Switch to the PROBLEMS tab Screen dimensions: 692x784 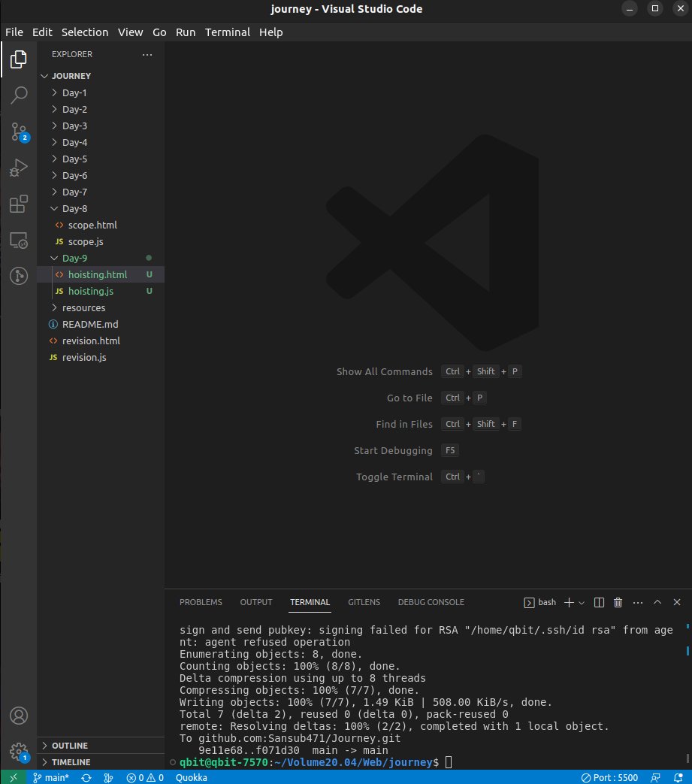[201, 603]
